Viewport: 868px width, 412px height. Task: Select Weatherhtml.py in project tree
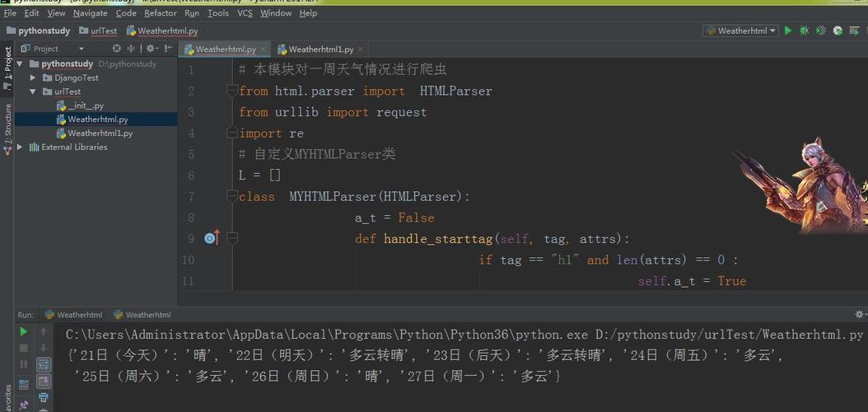pos(98,119)
